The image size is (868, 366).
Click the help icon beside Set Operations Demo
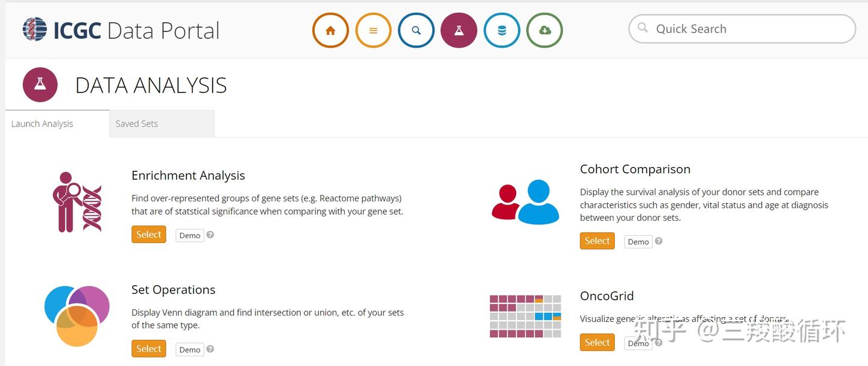click(210, 349)
